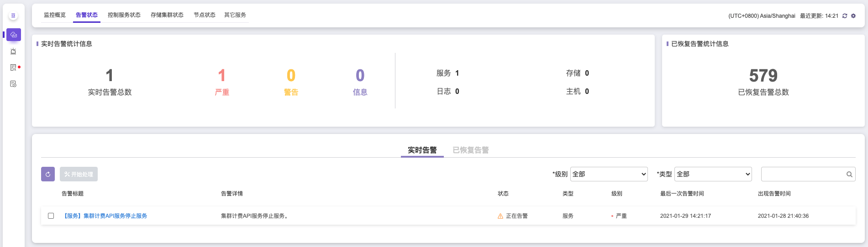Open the settings gear icon at top right
Viewport: 868px width, 247px height.
(x=853, y=16)
